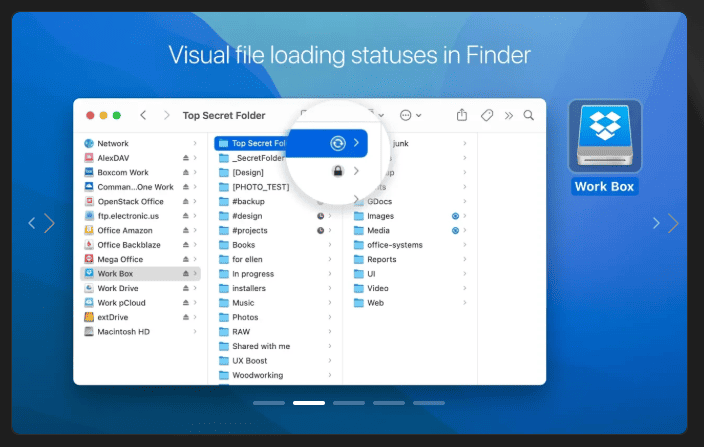704x447 pixels.
Task: Expand the chevron on the Network row
Action: coord(195,143)
